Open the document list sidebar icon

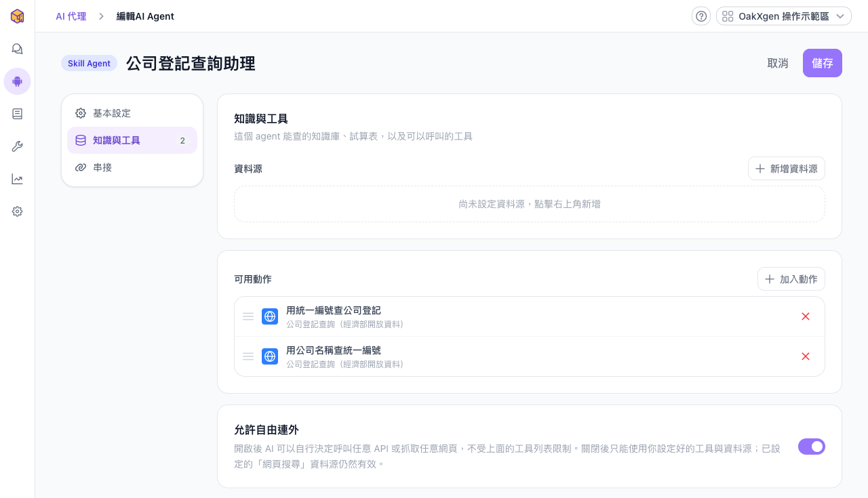(18, 114)
